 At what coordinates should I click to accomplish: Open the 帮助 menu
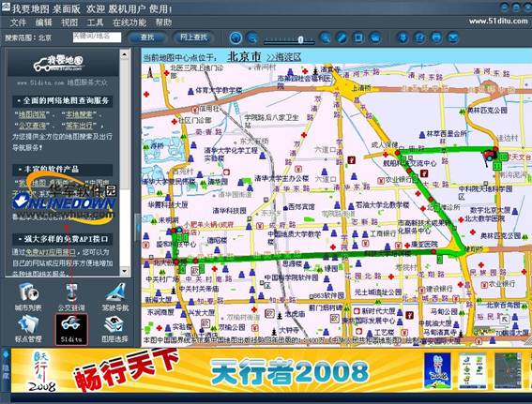coord(163,22)
